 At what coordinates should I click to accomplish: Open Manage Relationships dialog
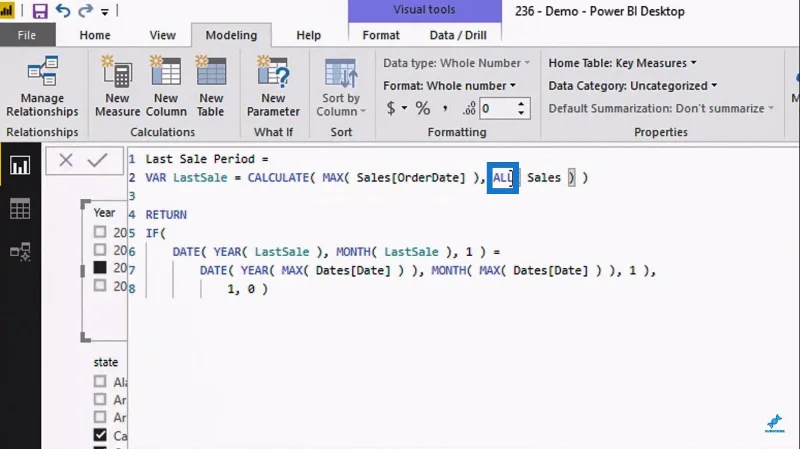click(42, 86)
